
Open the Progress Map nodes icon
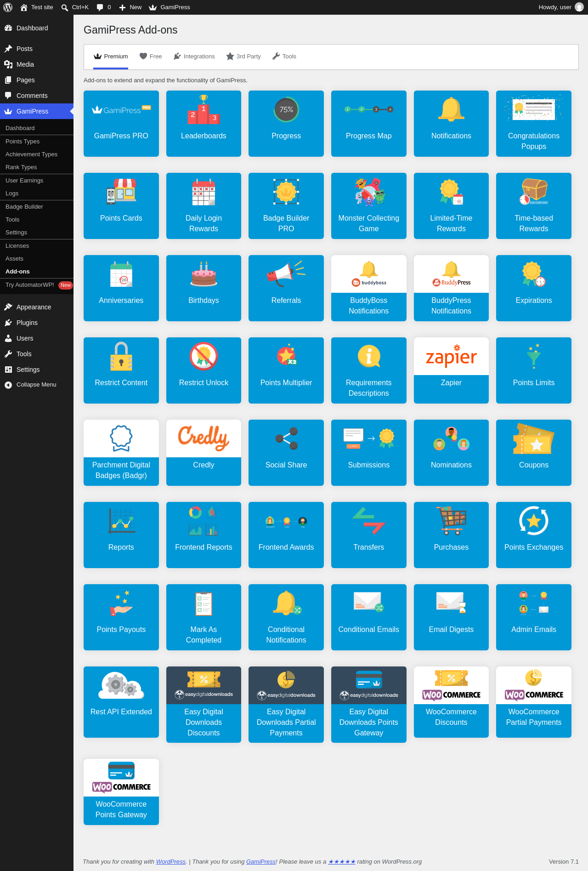pos(369,109)
